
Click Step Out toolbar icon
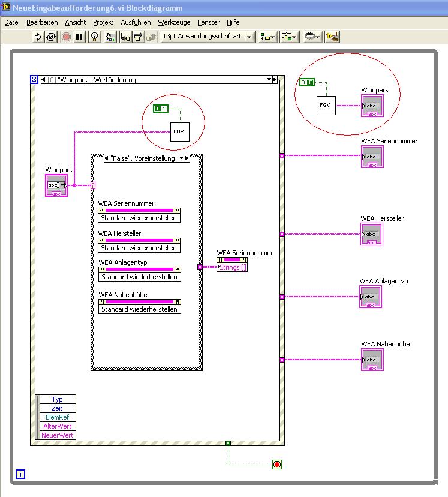(151, 37)
